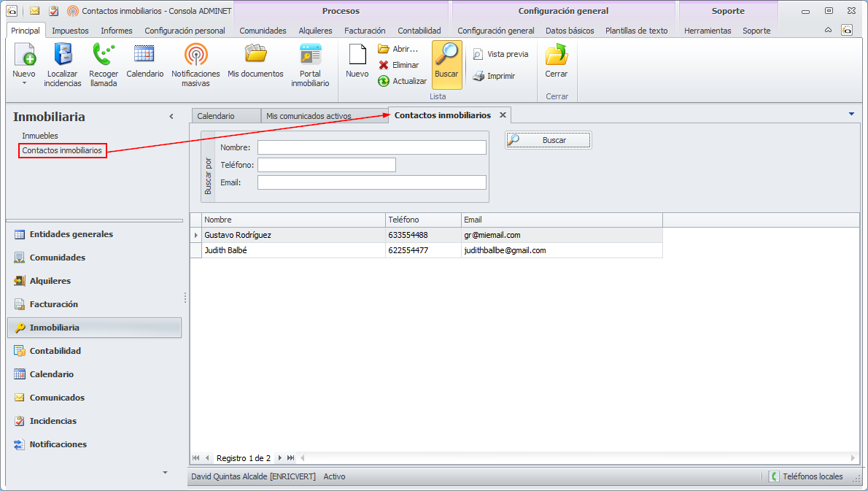Click the Buscar magnifier in the ribbon
The image size is (868, 491).
click(446, 65)
